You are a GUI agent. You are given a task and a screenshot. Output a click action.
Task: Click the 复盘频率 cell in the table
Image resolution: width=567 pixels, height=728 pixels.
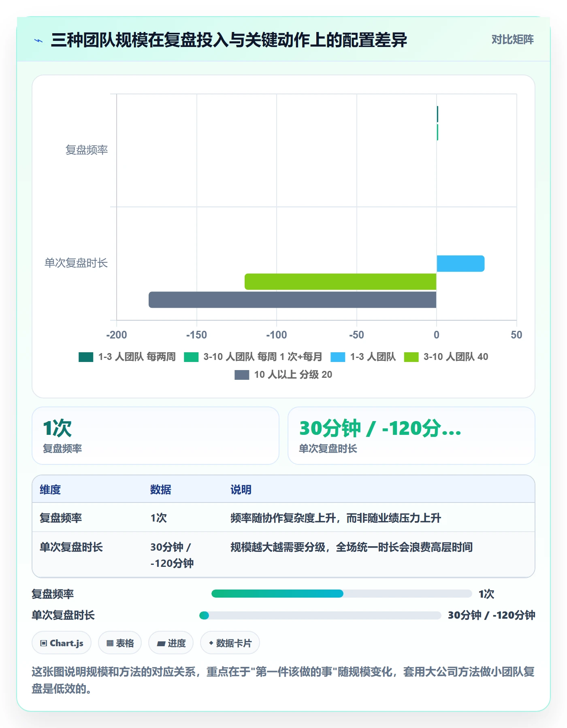tap(61, 518)
